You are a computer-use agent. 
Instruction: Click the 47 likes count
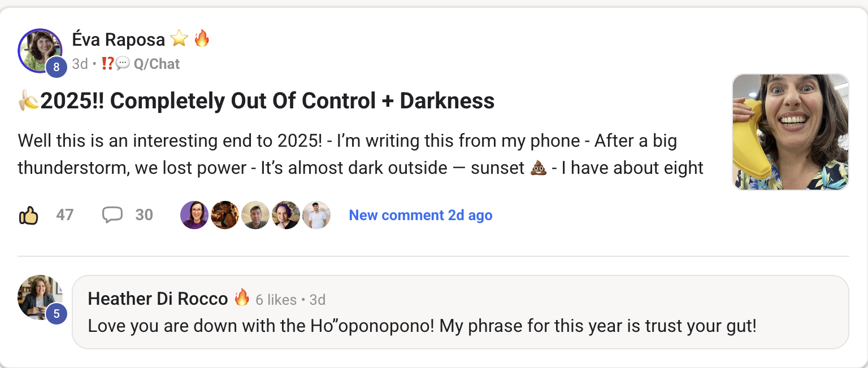point(65,215)
